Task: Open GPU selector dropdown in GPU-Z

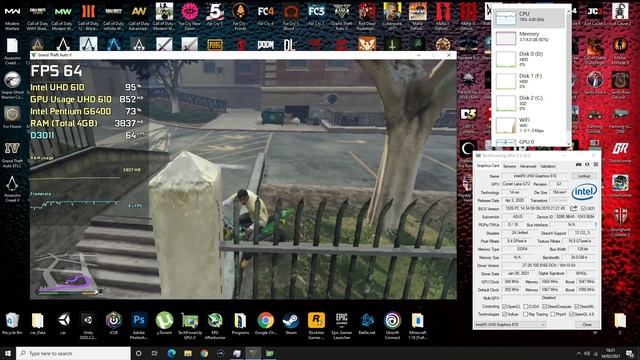Action: click(510, 324)
